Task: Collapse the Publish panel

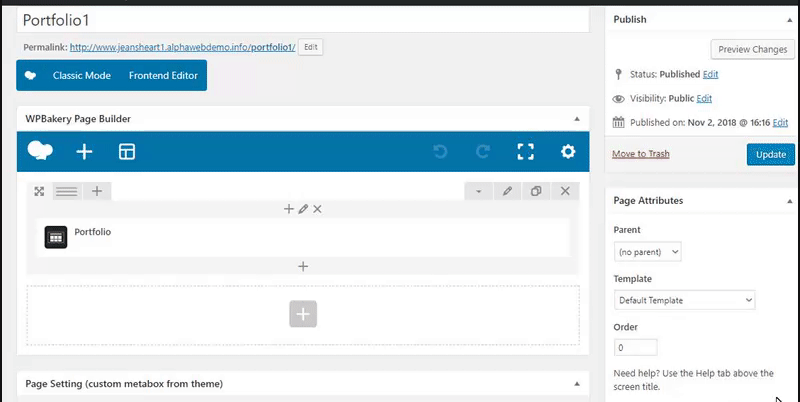Action: click(790, 19)
